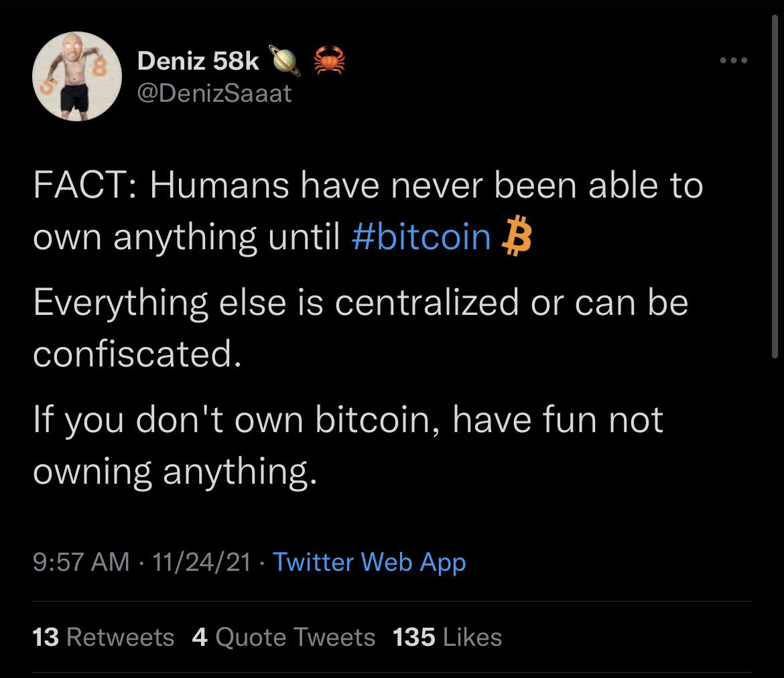The image size is (784, 678).
Task: Click the date 11/24/21
Action: (x=202, y=563)
